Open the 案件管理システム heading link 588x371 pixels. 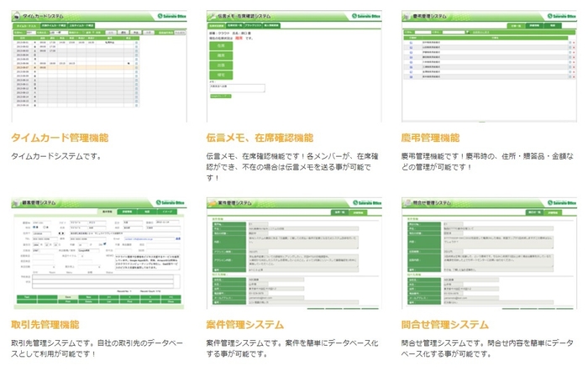pos(244,324)
